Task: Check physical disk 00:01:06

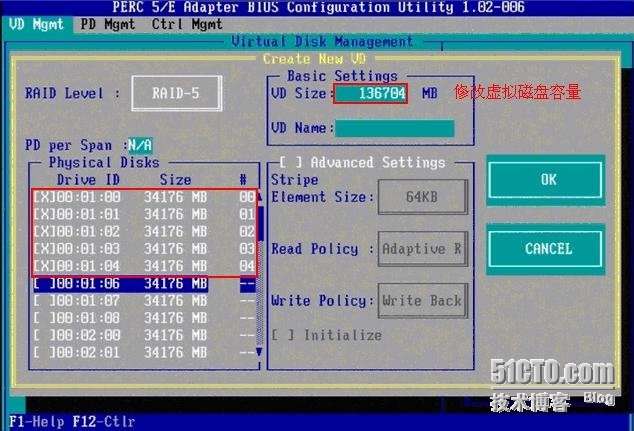Action: [44, 283]
